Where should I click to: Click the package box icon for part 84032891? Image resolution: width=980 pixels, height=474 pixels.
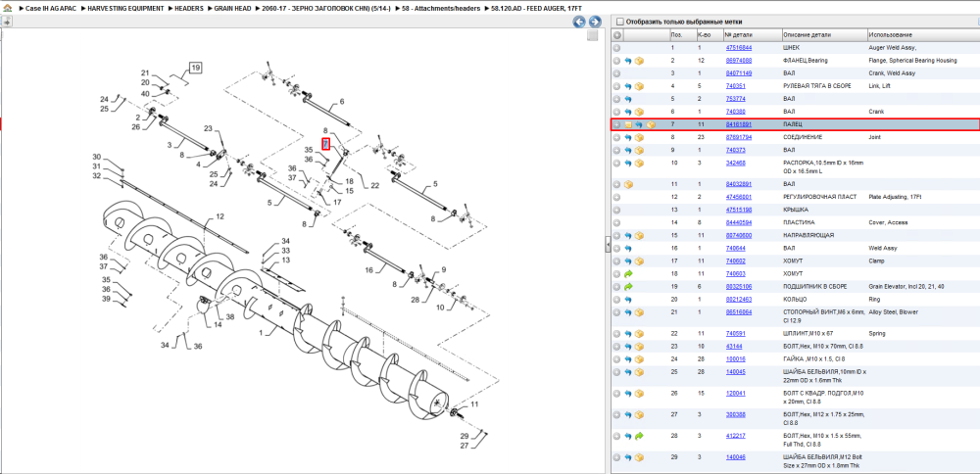pyautogui.click(x=628, y=184)
